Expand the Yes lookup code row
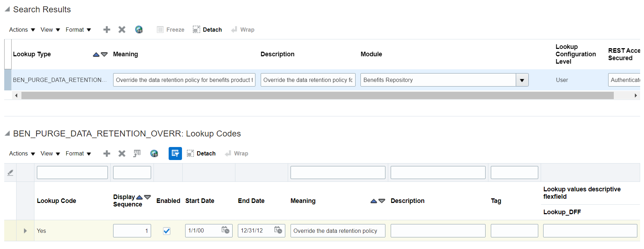This screenshot has width=644, height=249. [x=25, y=231]
